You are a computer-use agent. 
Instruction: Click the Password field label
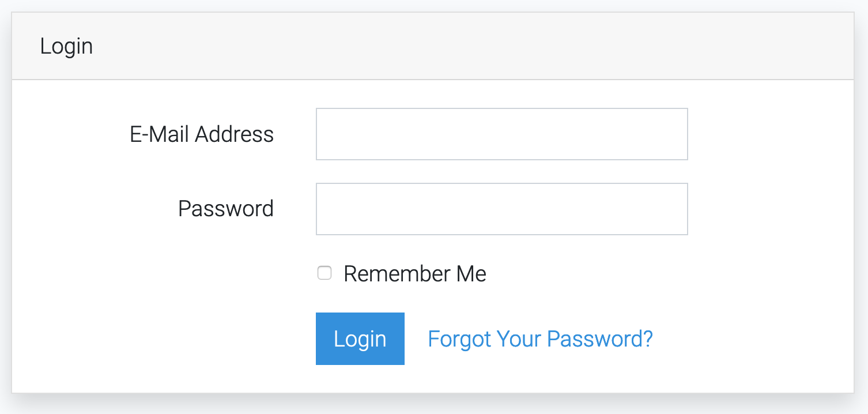(225, 209)
